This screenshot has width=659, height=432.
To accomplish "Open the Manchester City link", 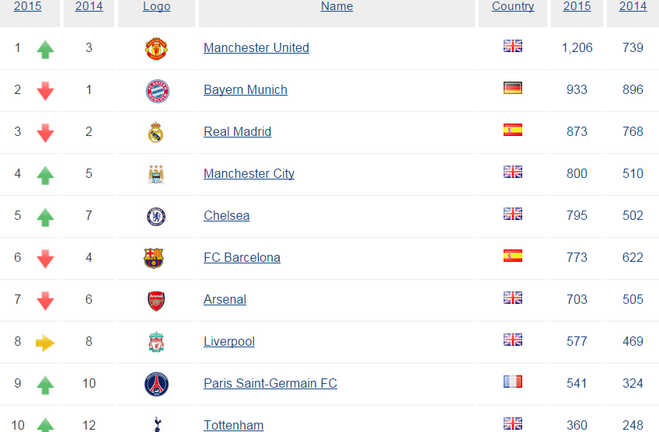I will click(x=249, y=174).
